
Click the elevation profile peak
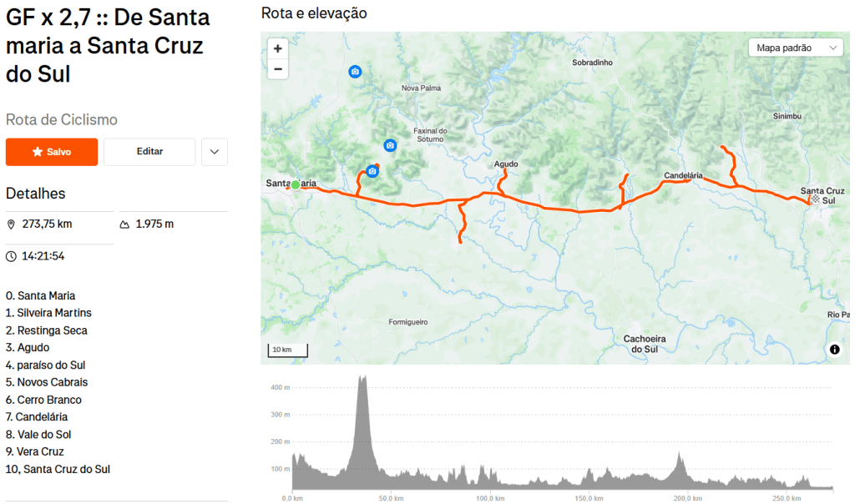click(x=362, y=378)
